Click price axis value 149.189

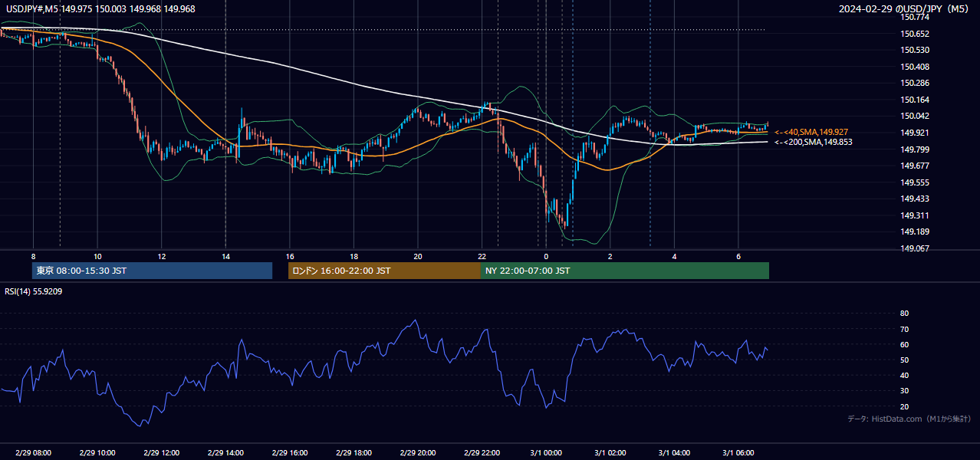coord(915,232)
